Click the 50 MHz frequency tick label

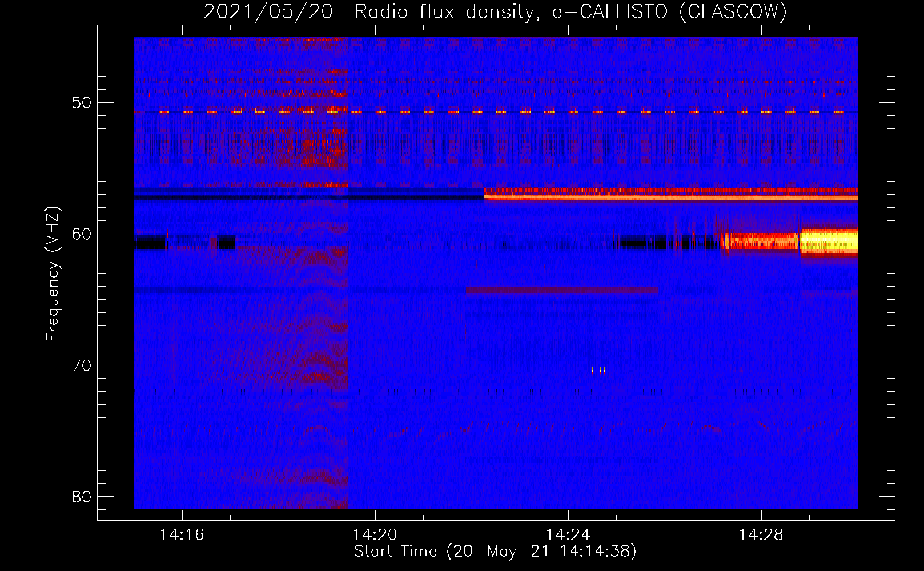click(x=82, y=103)
